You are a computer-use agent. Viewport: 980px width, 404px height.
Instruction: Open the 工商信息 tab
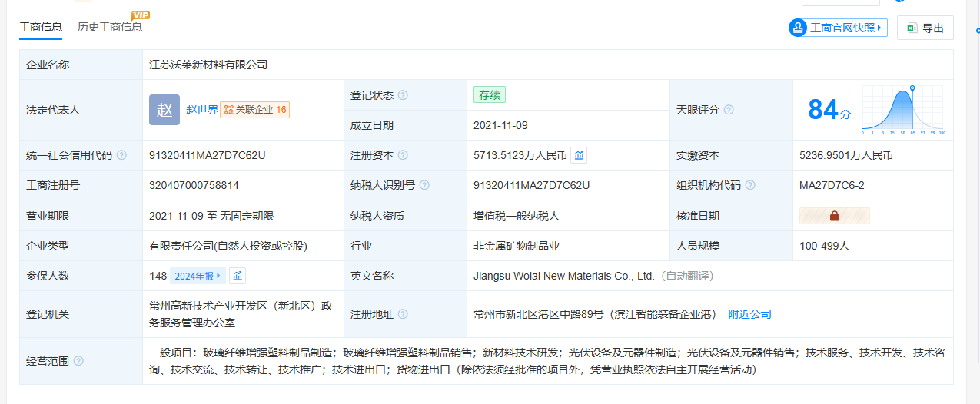coord(41,27)
